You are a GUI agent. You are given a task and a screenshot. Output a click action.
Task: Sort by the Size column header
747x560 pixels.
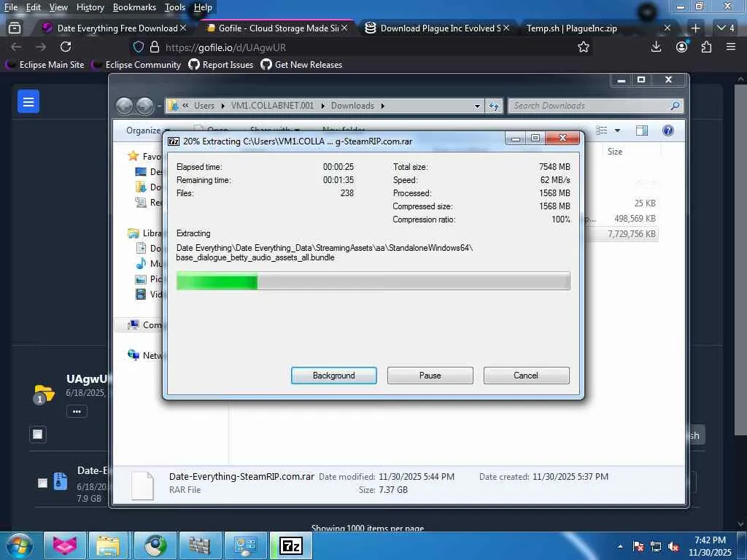click(x=614, y=152)
